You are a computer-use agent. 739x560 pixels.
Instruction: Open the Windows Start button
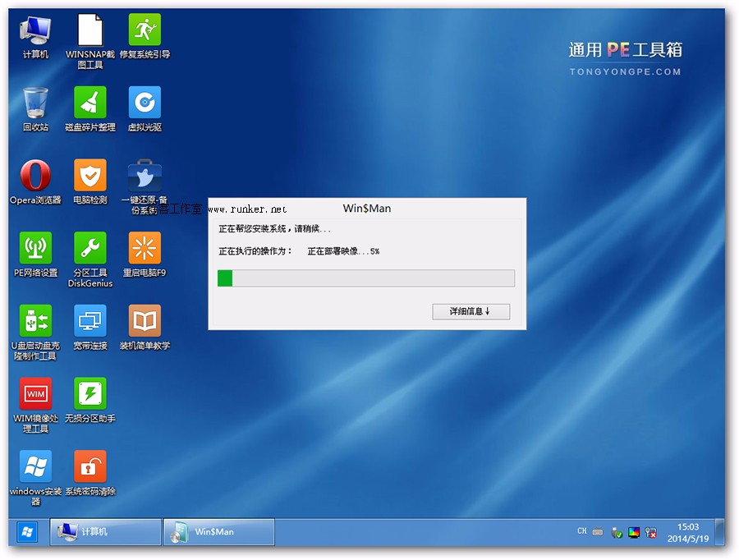pos(27,532)
